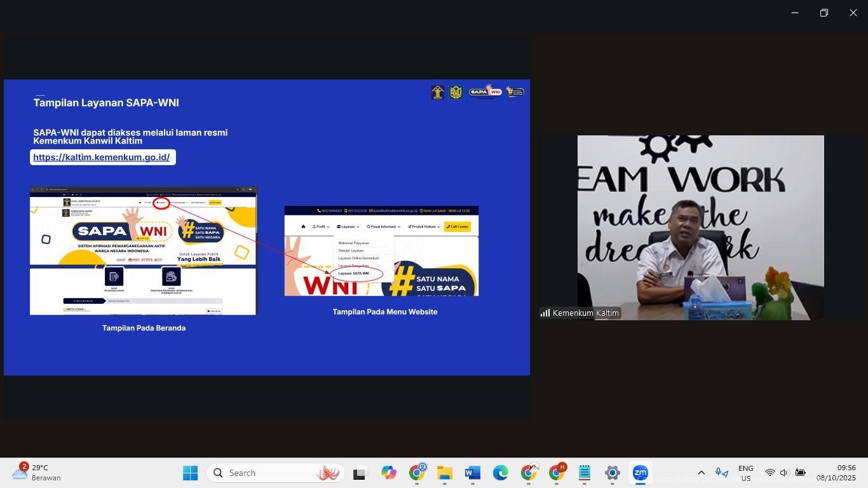Select Layanan SAPA-WNI menu item

pos(353,274)
